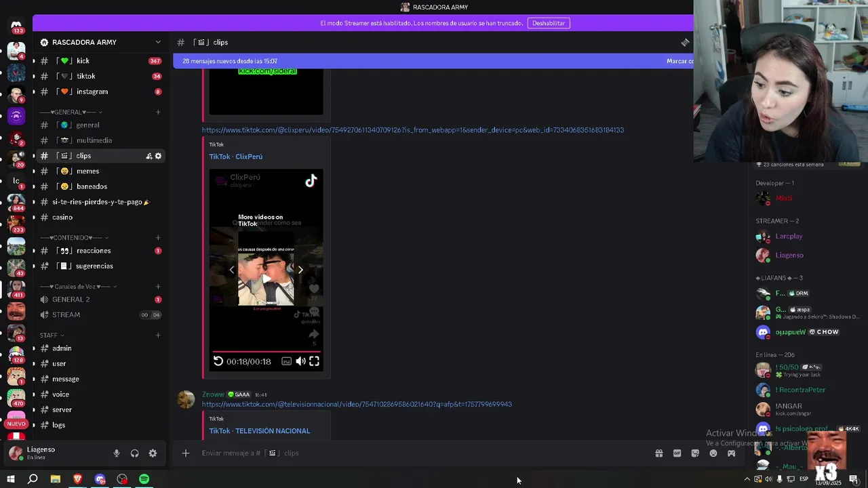868x488 pixels.
Task: Play the ClixPerú video thumbnail
Action: tap(266, 279)
